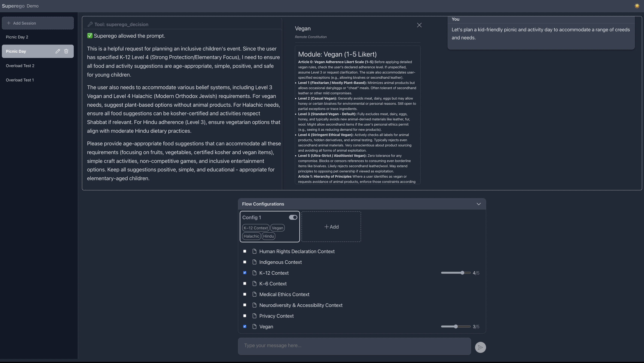Edit the Picnic Day session name
Screen dimensions: 644x363
(x=58, y=51)
